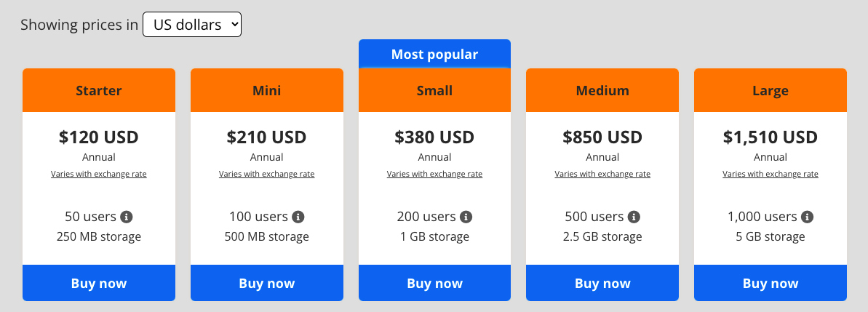Select the Large plan orange header
Image resolution: width=868 pixels, height=312 pixels.
(x=771, y=90)
